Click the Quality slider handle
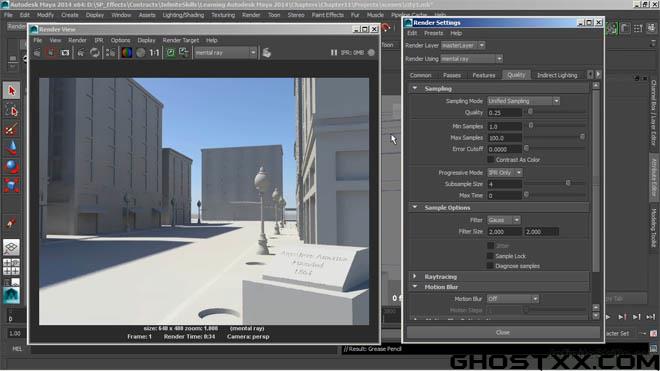Image resolution: width=660 pixels, height=371 pixels. pyautogui.click(x=530, y=112)
